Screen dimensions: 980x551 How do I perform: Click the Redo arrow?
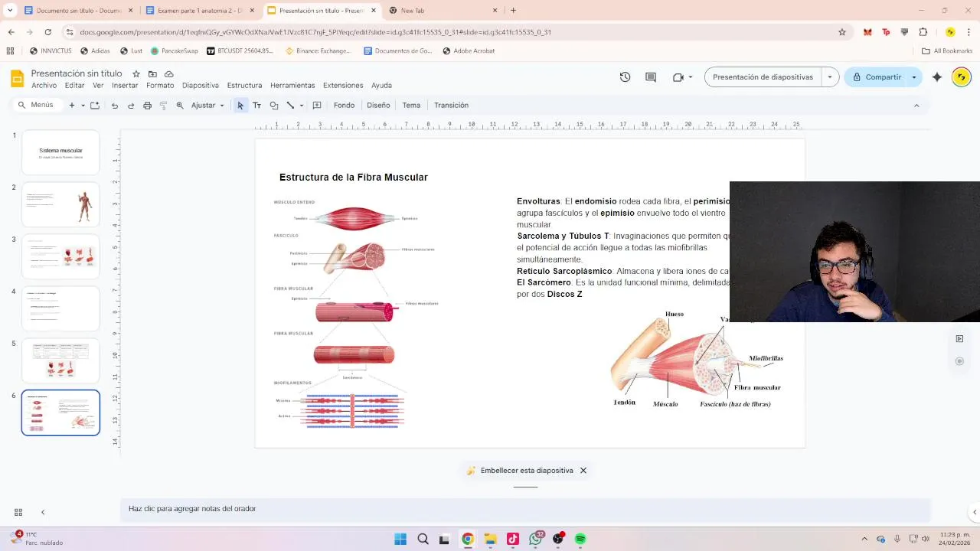click(x=131, y=106)
